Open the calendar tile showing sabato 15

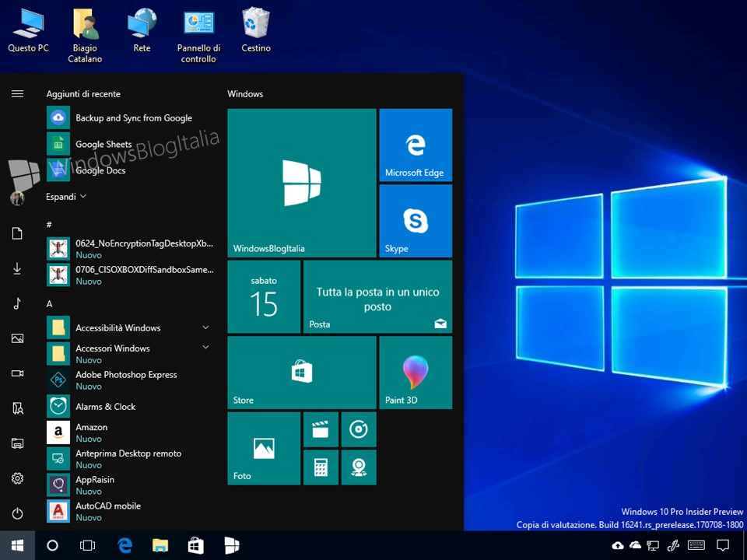click(x=264, y=296)
